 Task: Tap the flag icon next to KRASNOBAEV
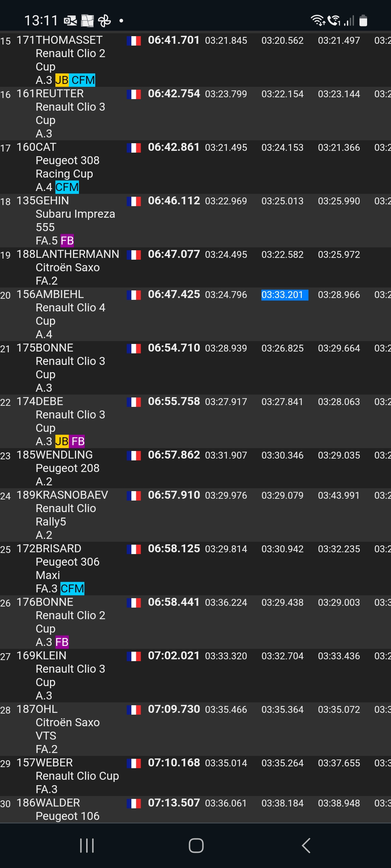click(x=134, y=496)
